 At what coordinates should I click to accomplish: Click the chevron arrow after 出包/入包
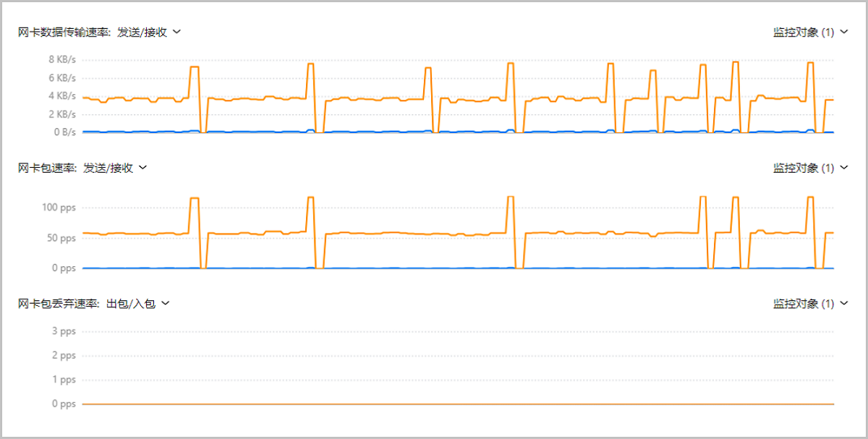(x=166, y=303)
